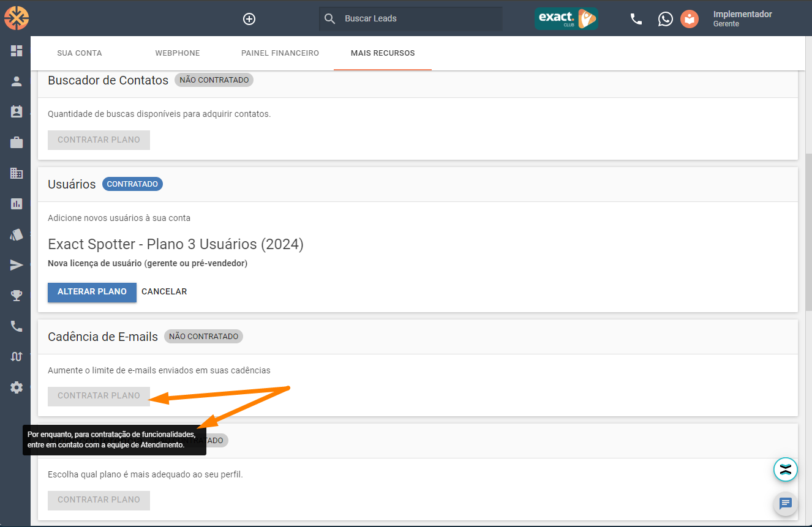
Task: Click 'Aumente o limite de e-mails' description
Action: tap(159, 370)
